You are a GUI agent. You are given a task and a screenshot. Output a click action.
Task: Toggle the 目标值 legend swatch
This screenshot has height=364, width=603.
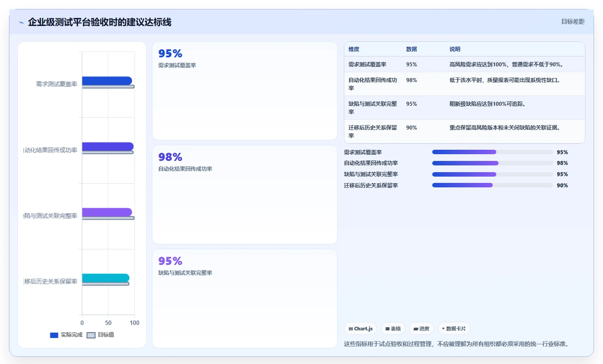pyautogui.click(x=91, y=335)
